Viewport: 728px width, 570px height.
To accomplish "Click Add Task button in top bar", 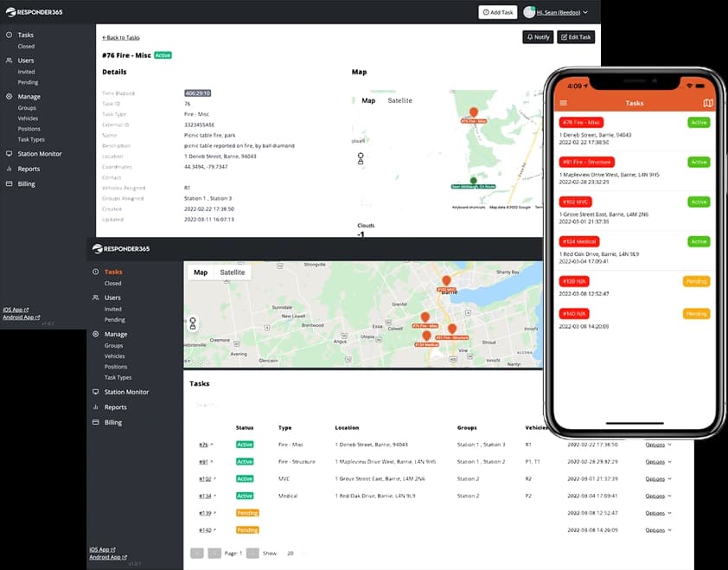I will coord(498,12).
